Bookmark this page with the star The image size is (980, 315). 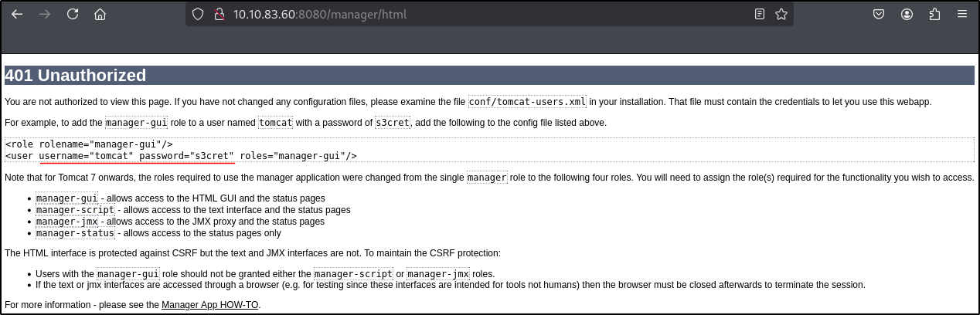pyautogui.click(x=781, y=14)
